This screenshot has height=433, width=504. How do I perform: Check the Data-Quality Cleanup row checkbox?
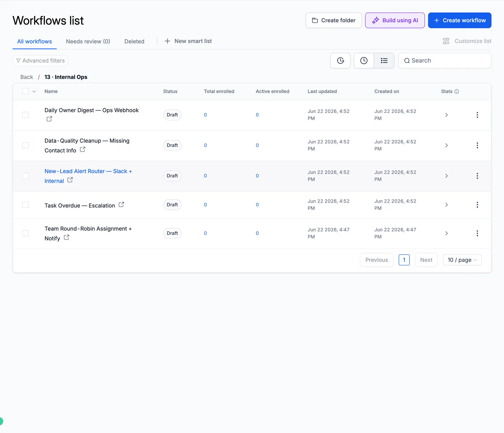[x=26, y=145]
